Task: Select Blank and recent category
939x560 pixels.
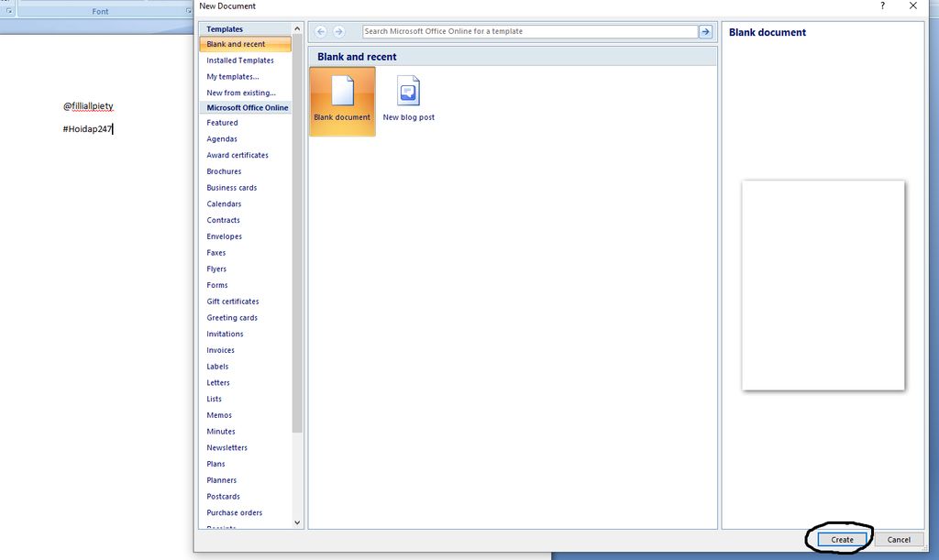Action: pyautogui.click(x=246, y=44)
